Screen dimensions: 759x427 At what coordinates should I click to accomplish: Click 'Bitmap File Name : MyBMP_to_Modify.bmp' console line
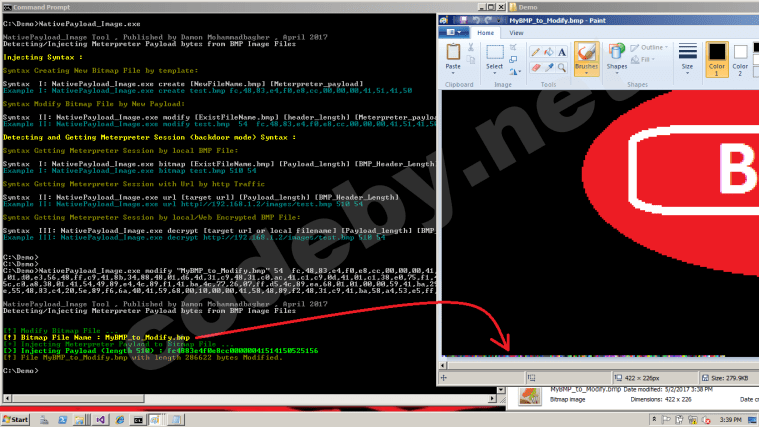97,337
